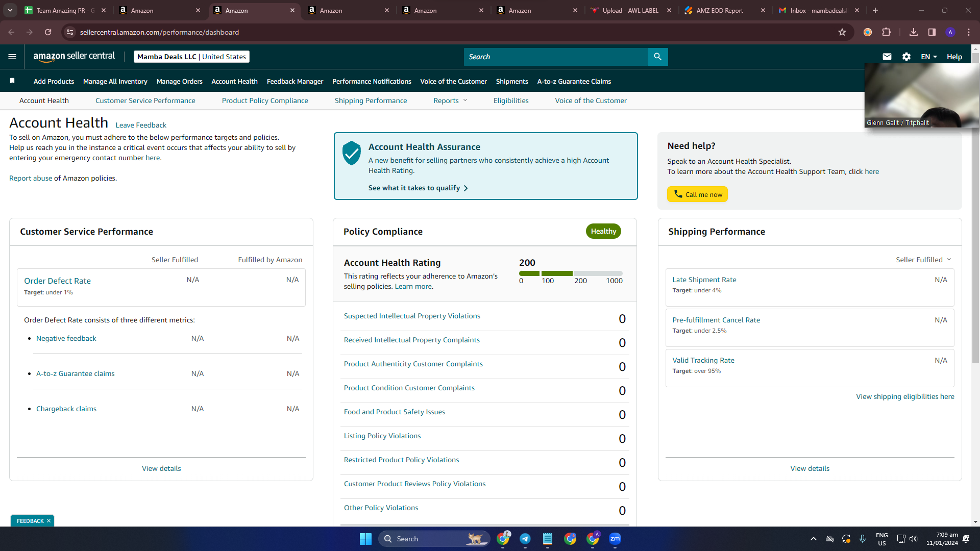Open the Windows taskbar search box
The width and height of the screenshot is (980, 551).
click(x=434, y=539)
